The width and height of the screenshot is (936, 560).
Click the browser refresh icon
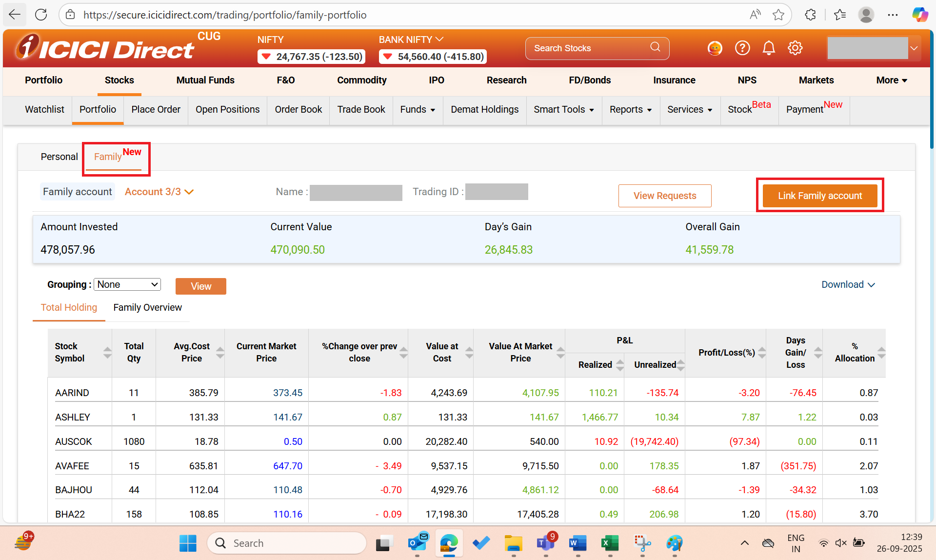pos(41,15)
